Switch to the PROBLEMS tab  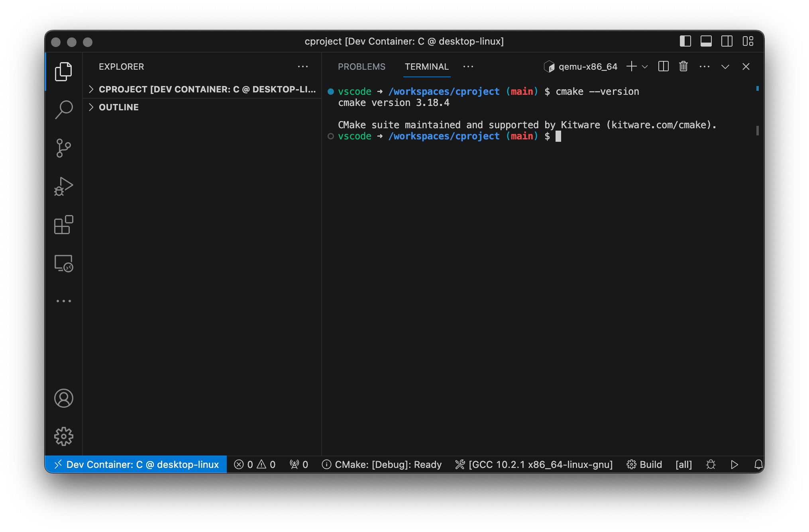(x=361, y=66)
